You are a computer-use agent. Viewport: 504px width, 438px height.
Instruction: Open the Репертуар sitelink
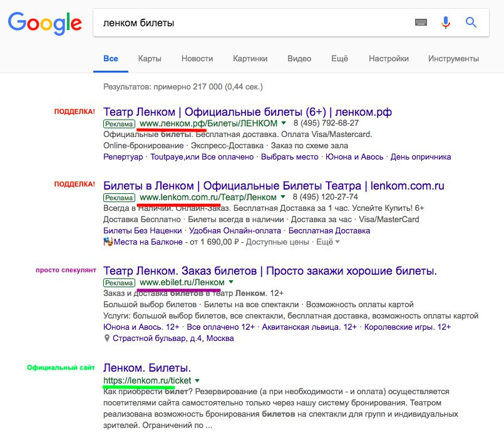click(x=123, y=157)
